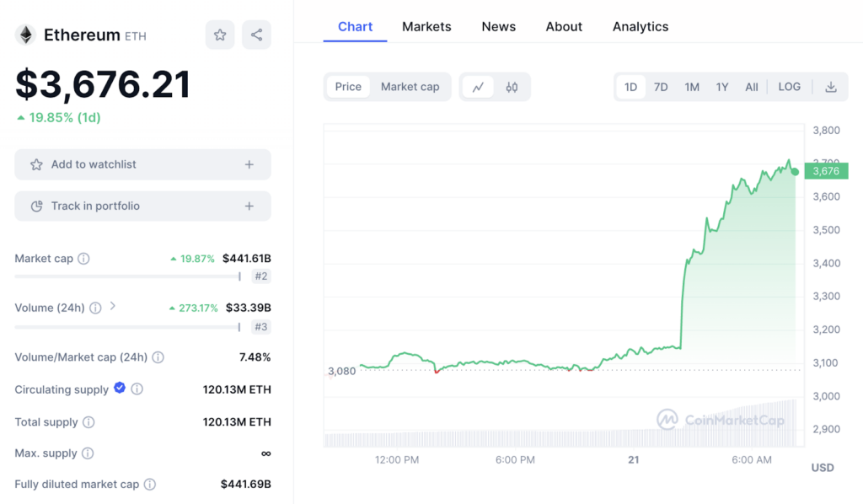
Task: Show info for Fully diluted market cap
Action: (150, 485)
